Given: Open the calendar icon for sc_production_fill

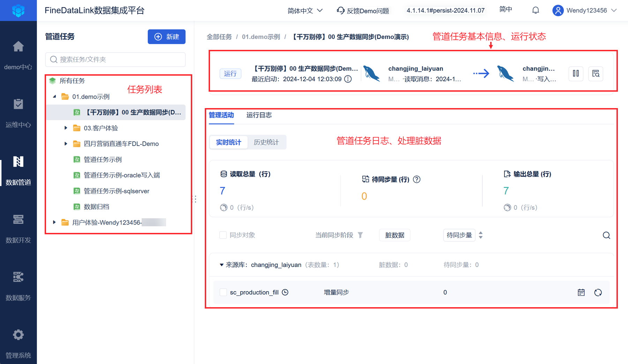Looking at the screenshot, I should click(x=581, y=293).
